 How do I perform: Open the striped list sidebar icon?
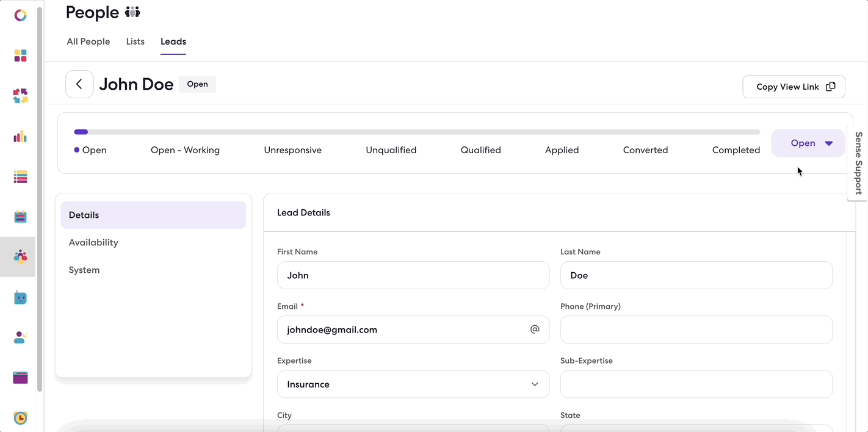20,178
